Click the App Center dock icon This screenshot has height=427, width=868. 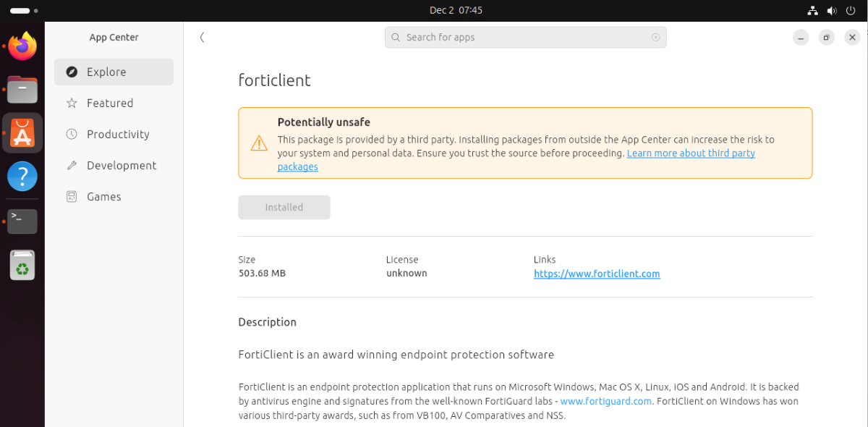[x=22, y=133]
